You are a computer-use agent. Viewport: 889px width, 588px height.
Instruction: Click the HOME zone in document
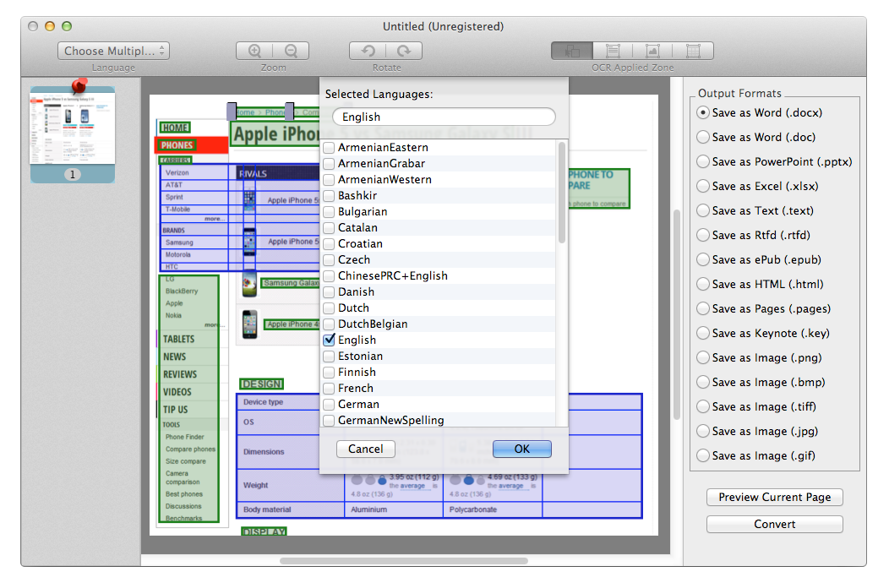(175, 128)
